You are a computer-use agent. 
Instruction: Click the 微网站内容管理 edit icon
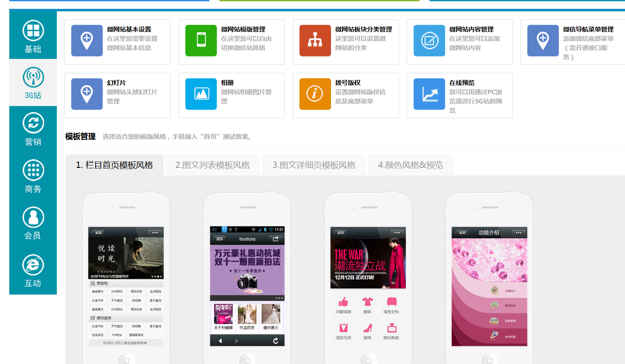[429, 40]
